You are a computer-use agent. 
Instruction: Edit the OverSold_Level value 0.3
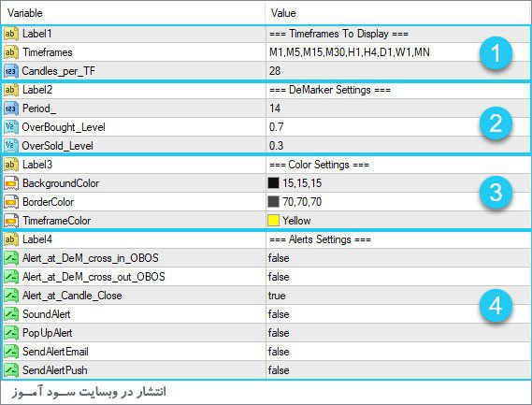pyautogui.click(x=277, y=146)
